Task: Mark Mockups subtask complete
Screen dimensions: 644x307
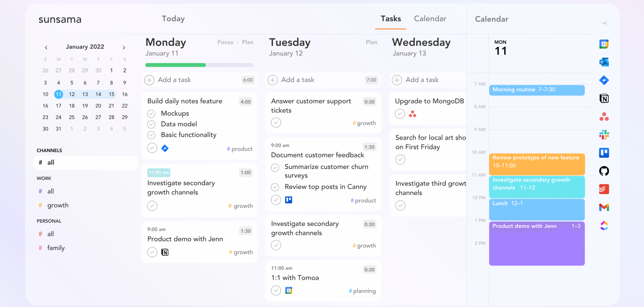Action: 151,114
